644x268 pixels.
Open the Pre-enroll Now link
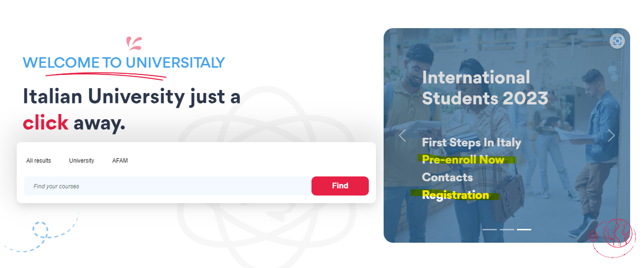pyautogui.click(x=463, y=160)
